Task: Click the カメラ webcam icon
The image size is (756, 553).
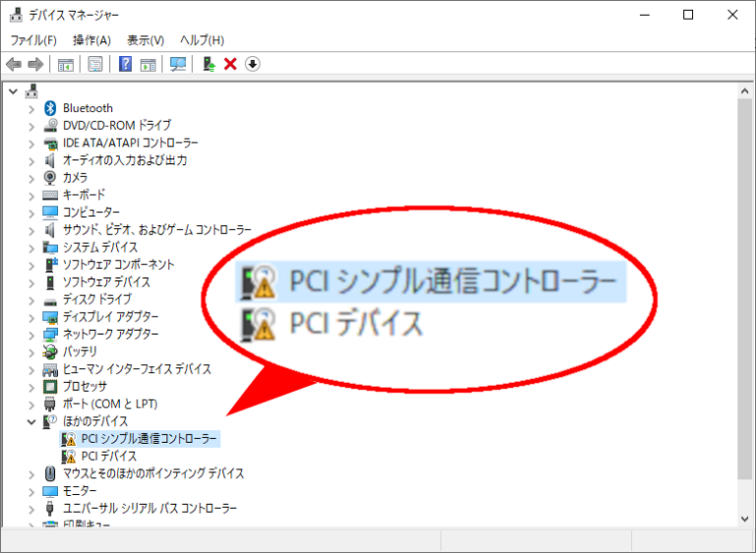Action: 49,177
